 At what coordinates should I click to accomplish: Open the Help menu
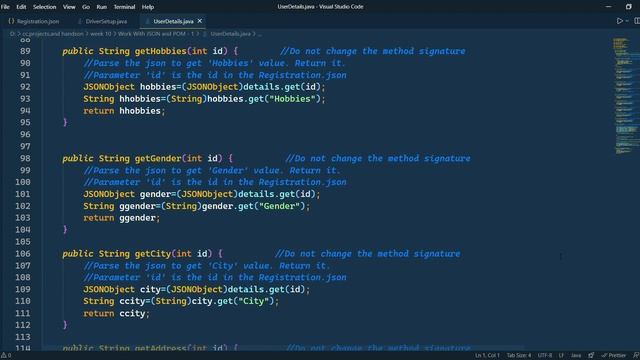148,7
